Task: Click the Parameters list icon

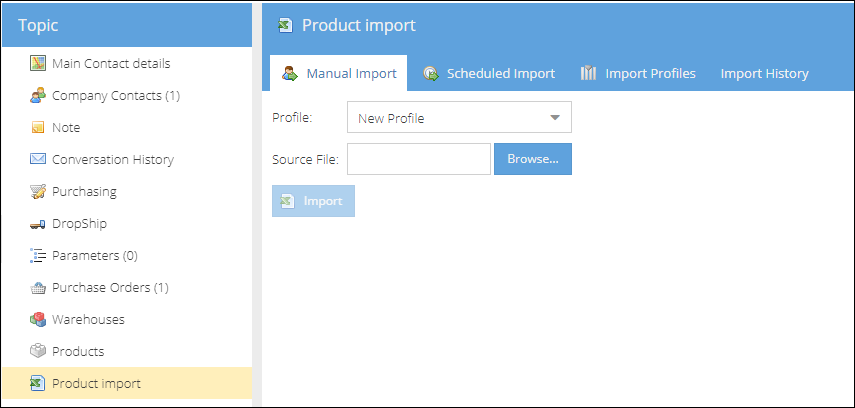Action: click(x=38, y=256)
